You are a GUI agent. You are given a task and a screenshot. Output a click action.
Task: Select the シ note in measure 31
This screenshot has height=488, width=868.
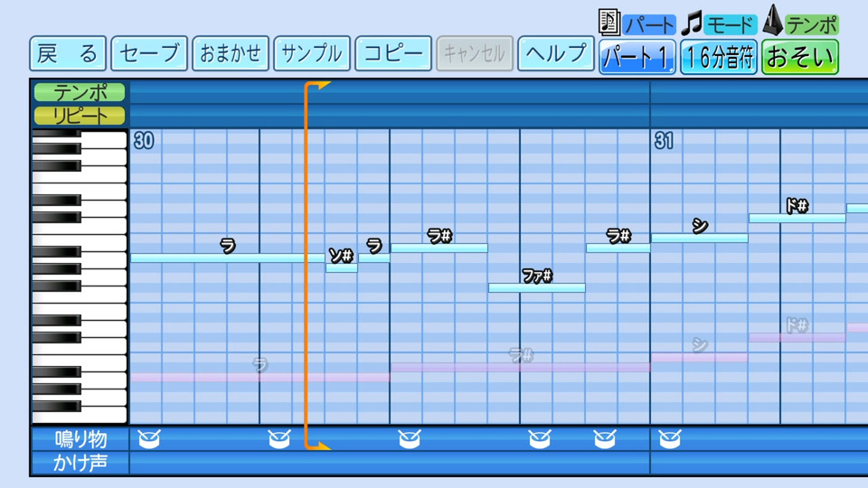pyautogui.click(x=700, y=238)
